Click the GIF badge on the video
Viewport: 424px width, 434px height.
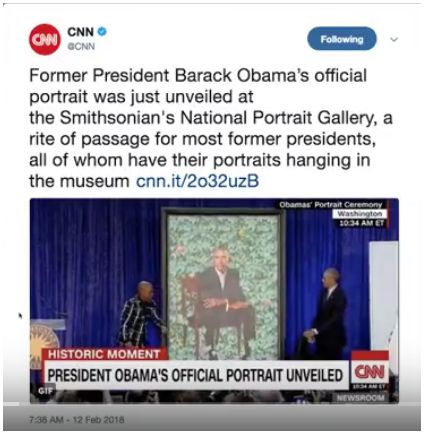[x=44, y=391]
